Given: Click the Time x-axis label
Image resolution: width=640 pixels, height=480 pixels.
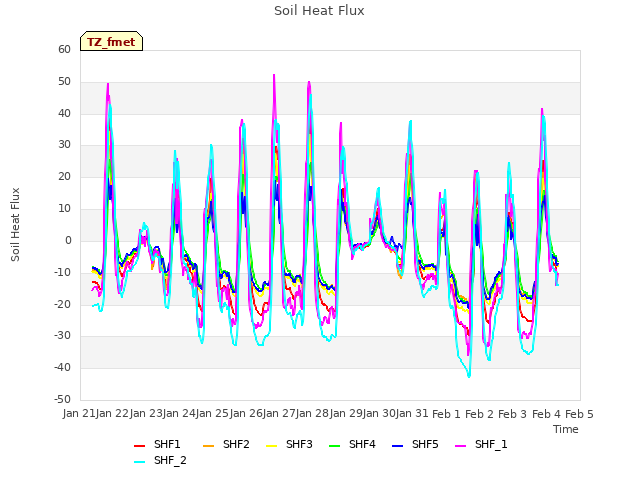Looking at the screenshot, I should click(566, 429).
